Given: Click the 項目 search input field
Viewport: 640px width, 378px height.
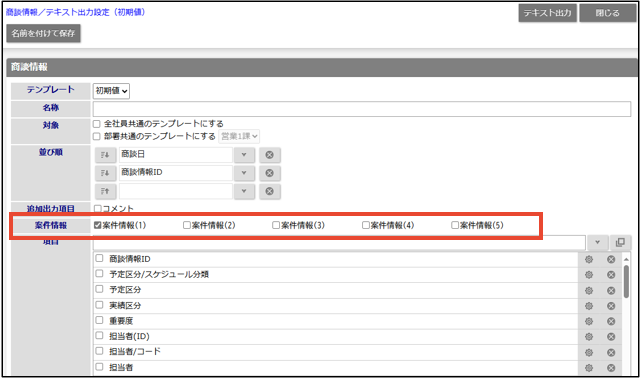Looking at the screenshot, I should pos(339,242).
